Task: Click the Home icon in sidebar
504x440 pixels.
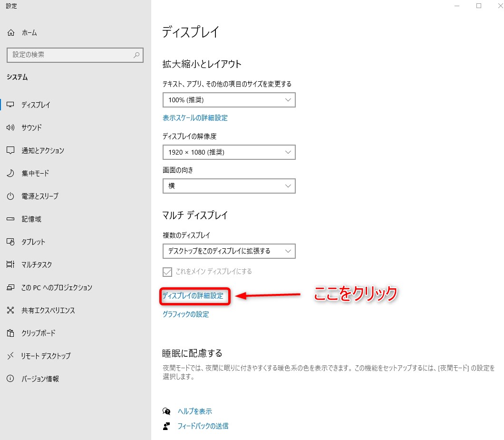Action: point(11,32)
